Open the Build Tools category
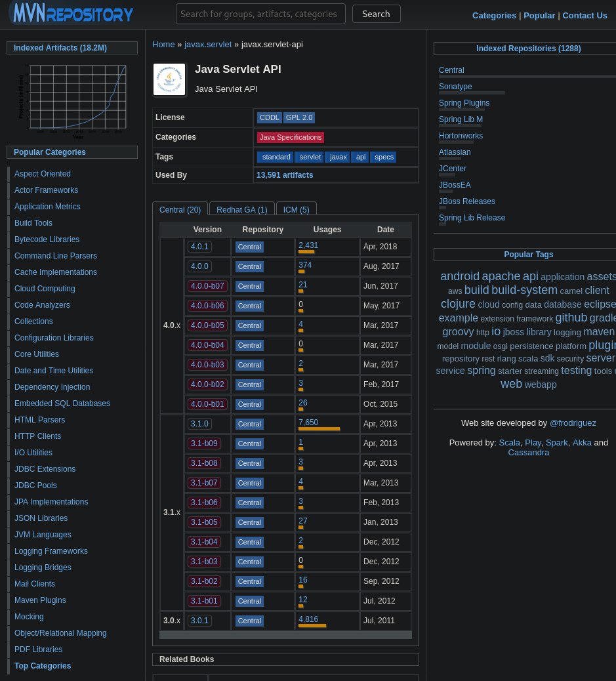 [x=33, y=223]
